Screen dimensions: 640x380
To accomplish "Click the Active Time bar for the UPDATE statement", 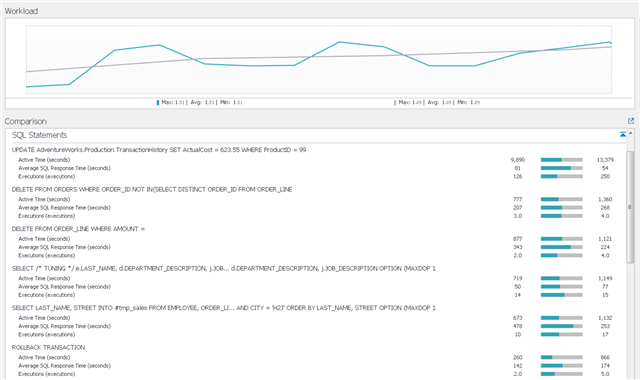I will (x=562, y=160).
